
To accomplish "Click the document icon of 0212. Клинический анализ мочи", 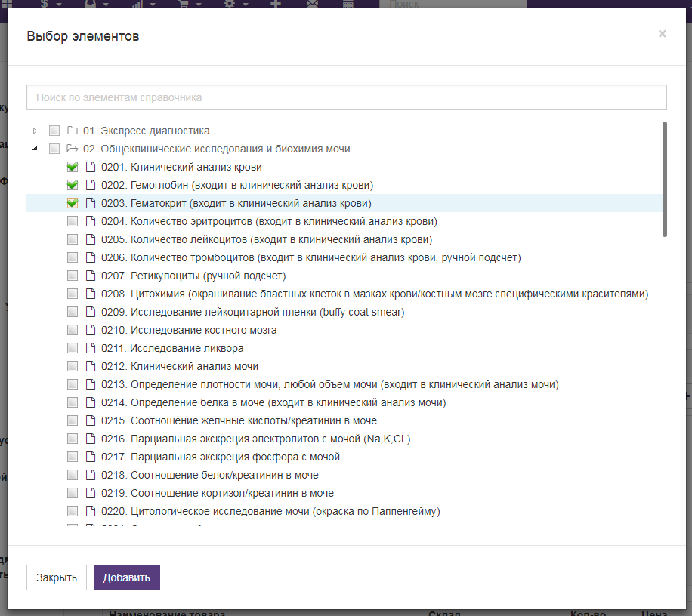I will coord(91,365).
